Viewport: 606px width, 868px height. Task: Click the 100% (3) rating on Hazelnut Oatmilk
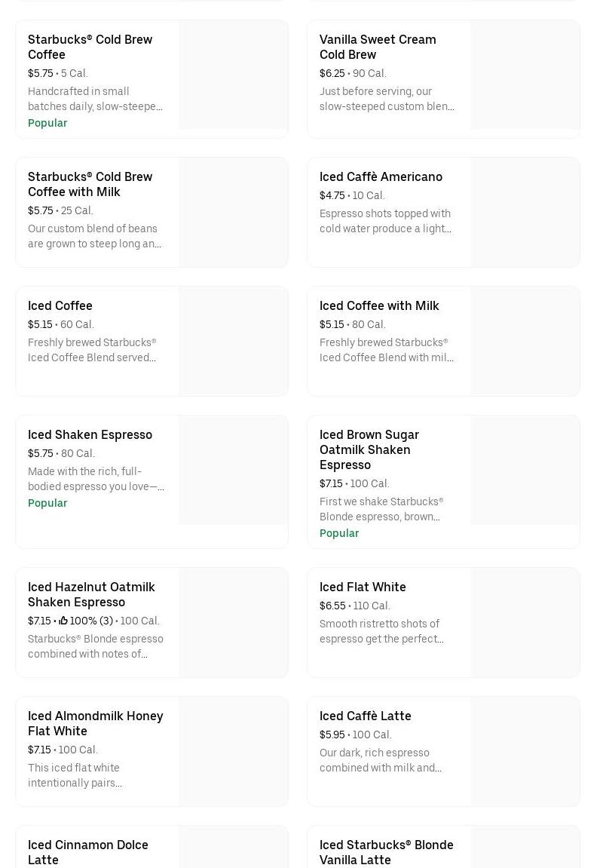(91, 621)
